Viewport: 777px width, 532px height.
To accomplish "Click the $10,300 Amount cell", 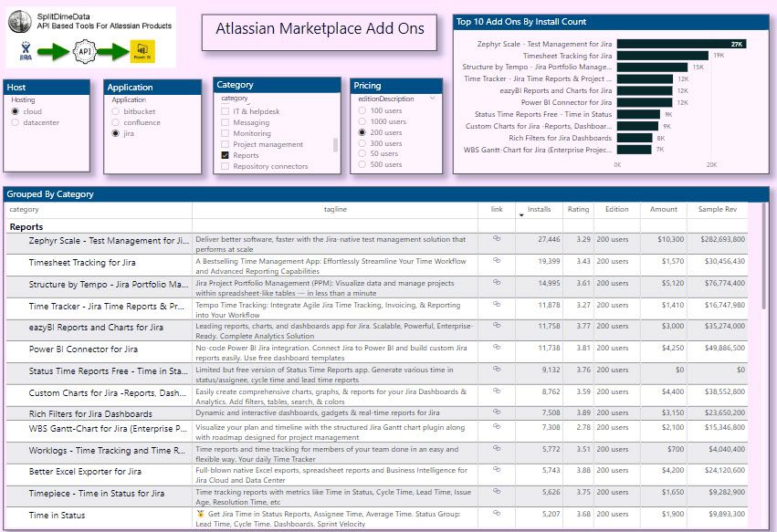I will (x=670, y=239).
